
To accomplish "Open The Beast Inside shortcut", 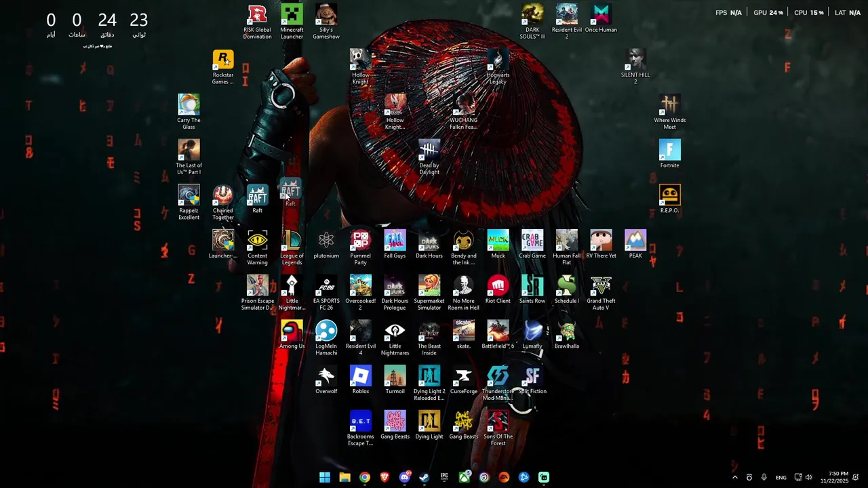I will [x=429, y=338].
